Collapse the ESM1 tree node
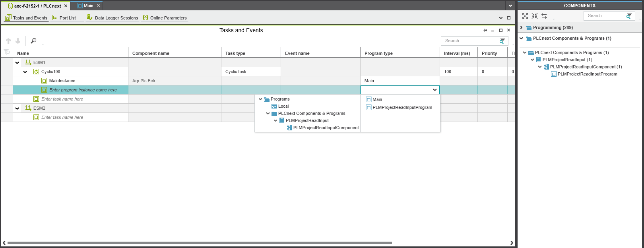The width and height of the screenshot is (644, 248). pos(17,63)
